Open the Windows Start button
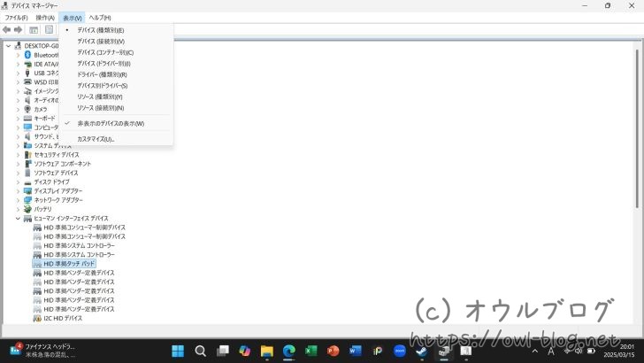This screenshot has height=363, width=644. (x=178, y=351)
